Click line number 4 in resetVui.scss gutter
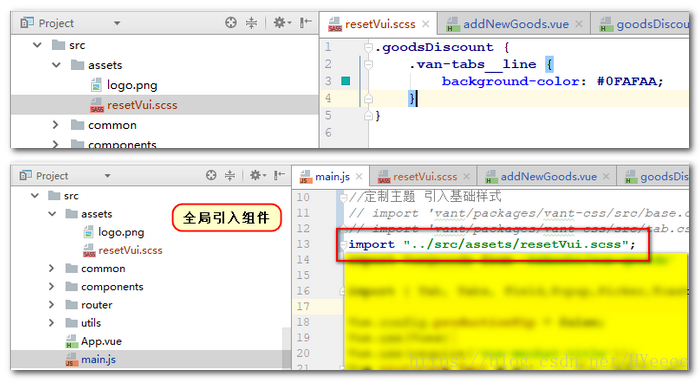The image size is (700, 381). coord(328,98)
